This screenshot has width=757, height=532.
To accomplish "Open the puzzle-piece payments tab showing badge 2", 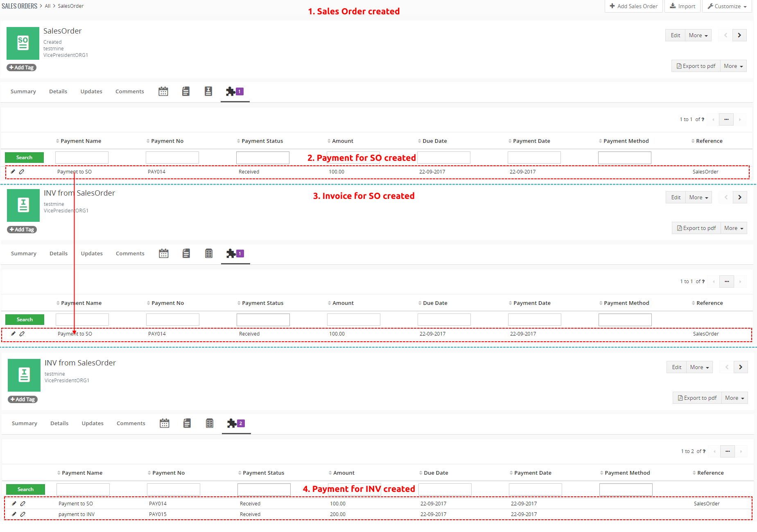I will [x=236, y=424].
